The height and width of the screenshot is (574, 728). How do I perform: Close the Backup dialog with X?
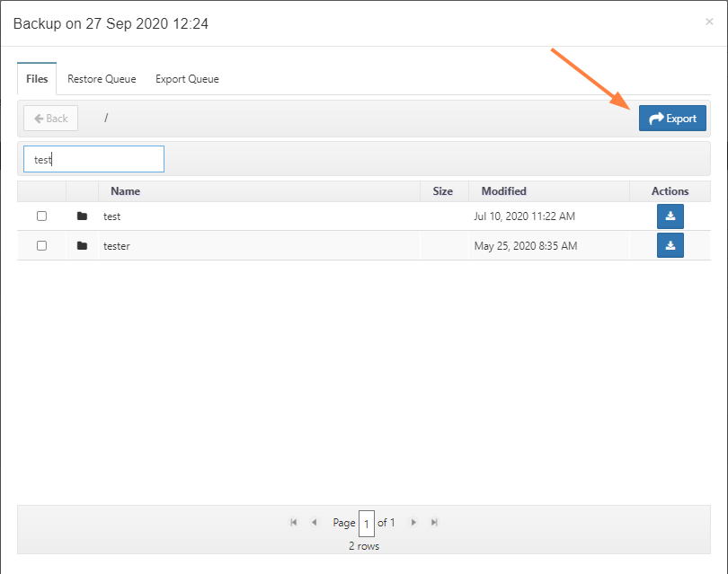[711, 20]
